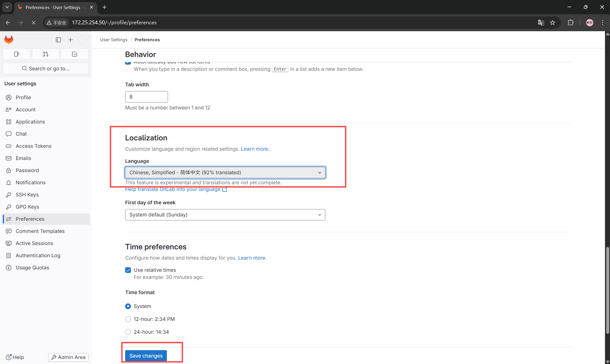
Task: Open the Language dropdown
Action: pyautogui.click(x=225, y=172)
